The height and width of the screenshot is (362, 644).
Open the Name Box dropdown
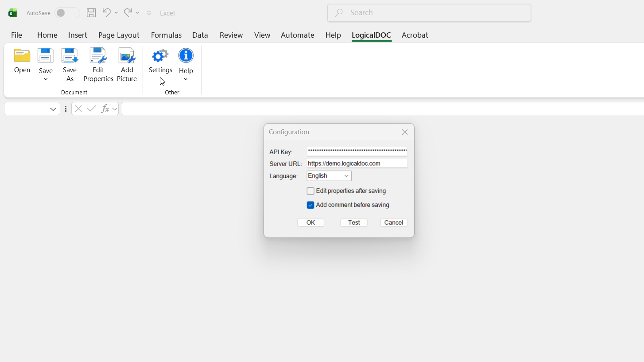click(x=53, y=109)
